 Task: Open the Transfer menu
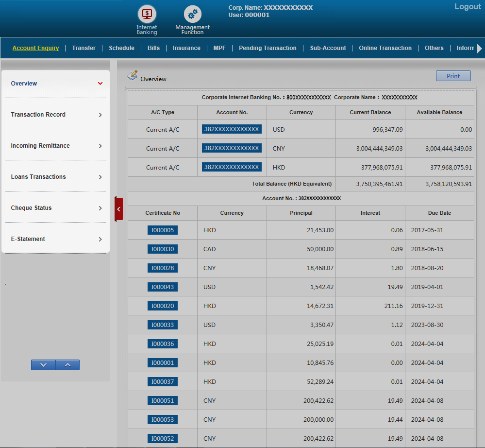click(84, 48)
